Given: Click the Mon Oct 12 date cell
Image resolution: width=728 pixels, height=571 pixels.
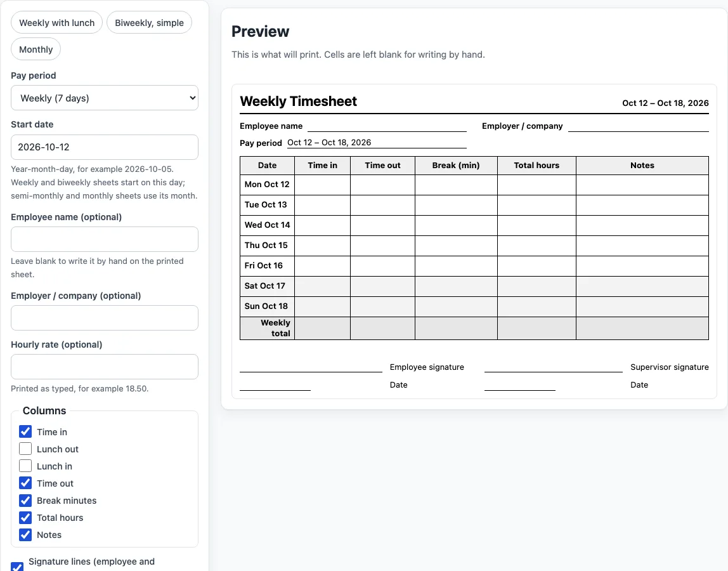Looking at the screenshot, I should pos(267,185).
